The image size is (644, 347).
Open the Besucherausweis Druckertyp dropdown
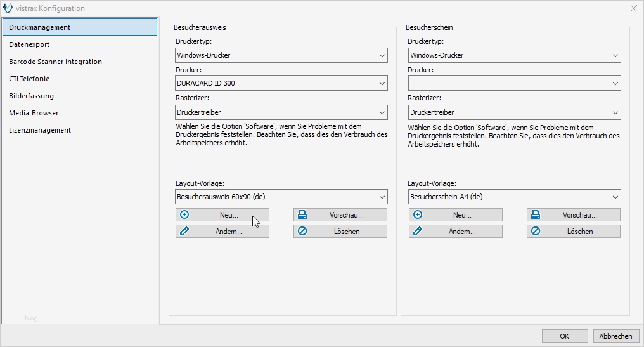(382, 56)
